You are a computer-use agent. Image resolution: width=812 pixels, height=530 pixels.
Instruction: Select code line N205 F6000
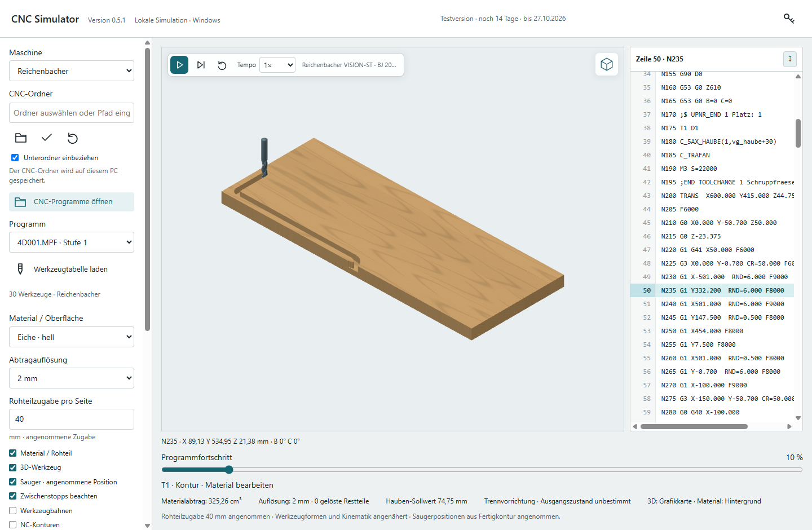712,209
